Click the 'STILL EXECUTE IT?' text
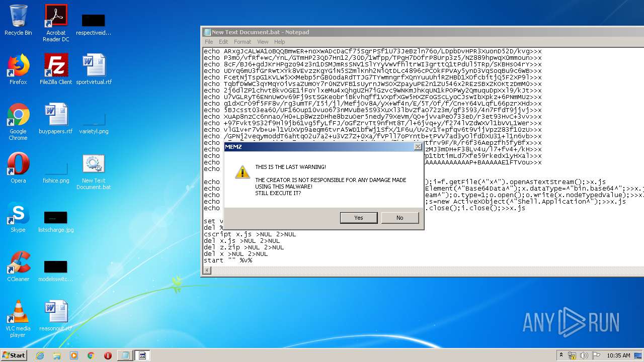This screenshot has height=362, width=644. [x=278, y=193]
